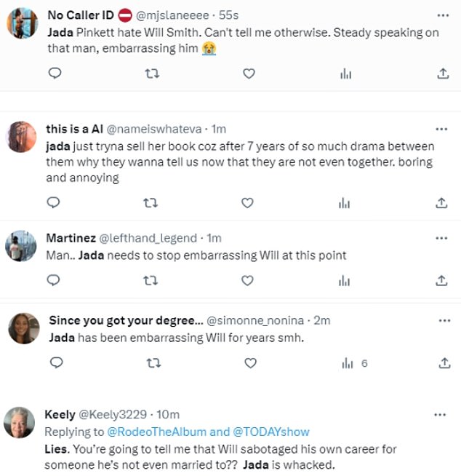Open more options on No Caller ID tweet
461x476 pixels.
click(x=441, y=15)
